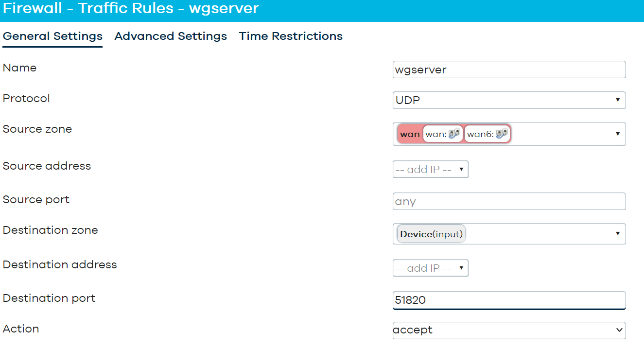Open the Protocol dropdown showing UDP

508,100
